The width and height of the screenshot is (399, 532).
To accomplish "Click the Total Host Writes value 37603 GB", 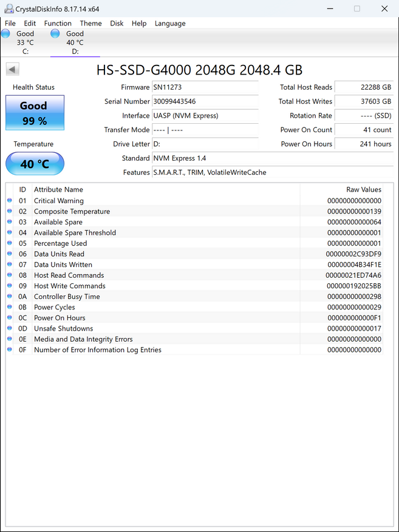I will point(364,101).
